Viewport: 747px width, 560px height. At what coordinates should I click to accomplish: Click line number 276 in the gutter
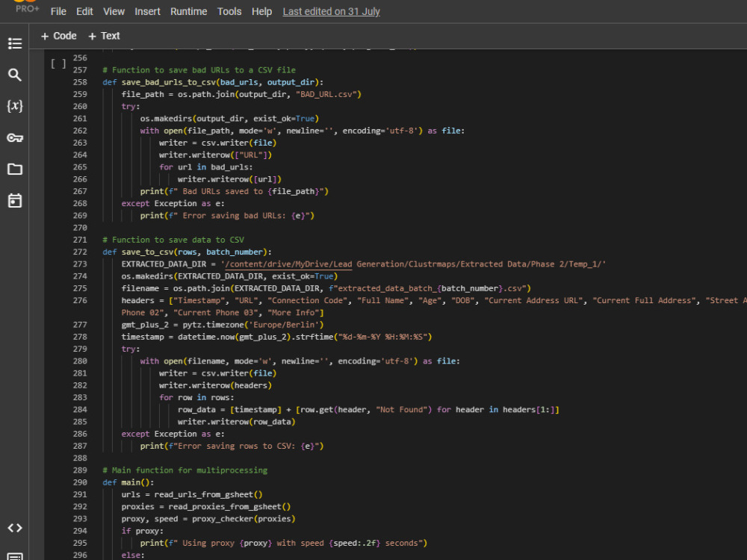coord(80,300)
